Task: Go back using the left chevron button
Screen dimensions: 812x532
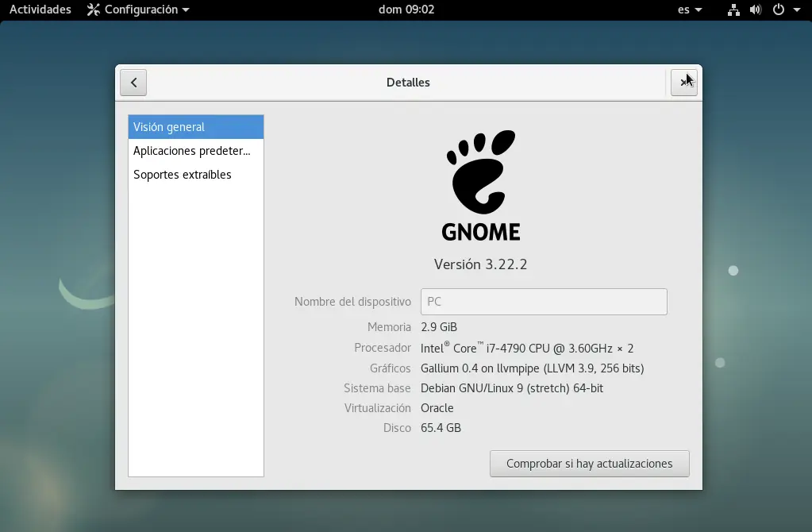Action: (x=133, y=83)
